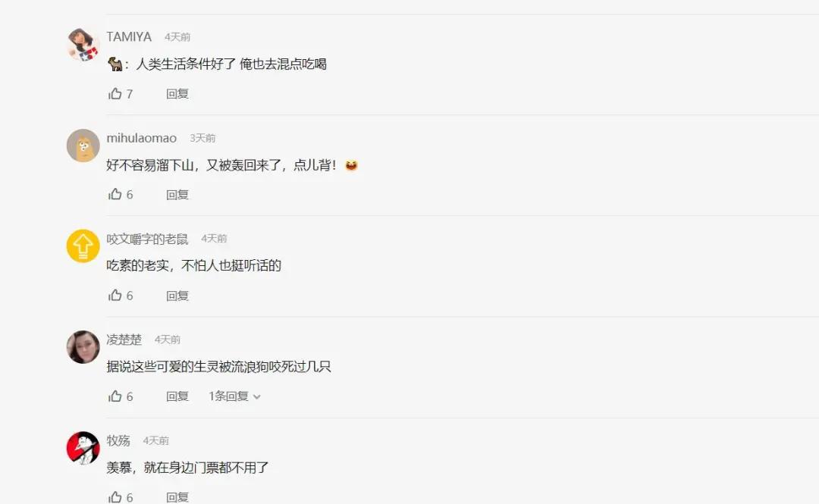819x504 pixels.
Task: Open the yellow arrow avatar of 咬文嚼字的老鼠
Action: [83, 246]
